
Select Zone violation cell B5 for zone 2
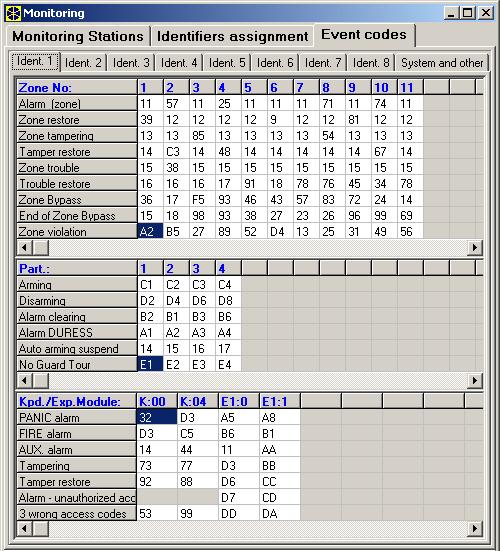176,232
